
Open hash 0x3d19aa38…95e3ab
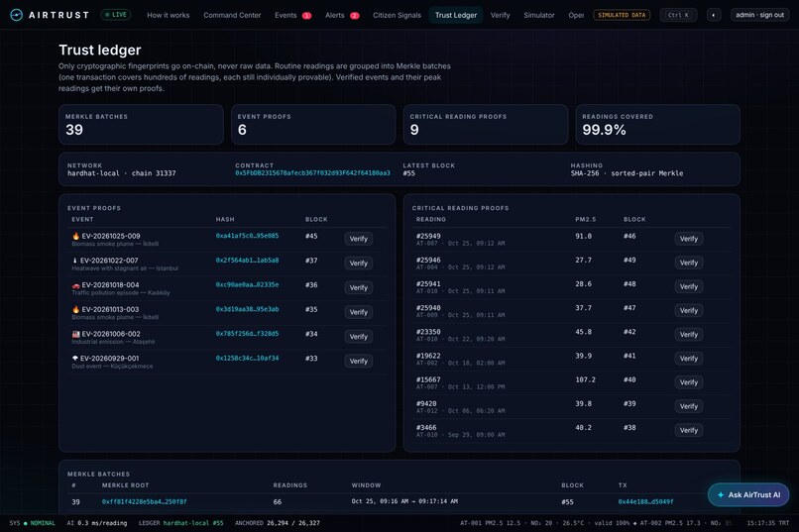247,309
